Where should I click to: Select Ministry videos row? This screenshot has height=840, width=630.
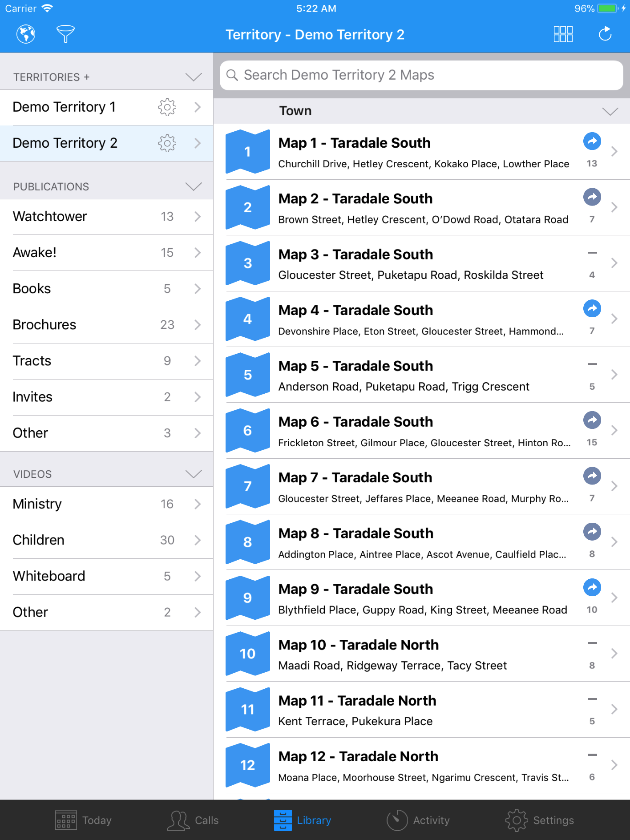107,504
